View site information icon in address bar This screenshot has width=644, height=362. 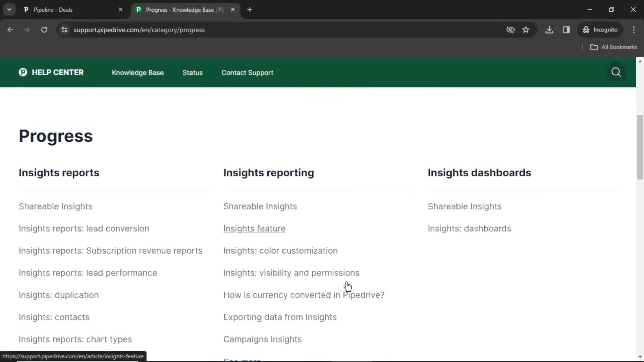[x=64, y=30]
